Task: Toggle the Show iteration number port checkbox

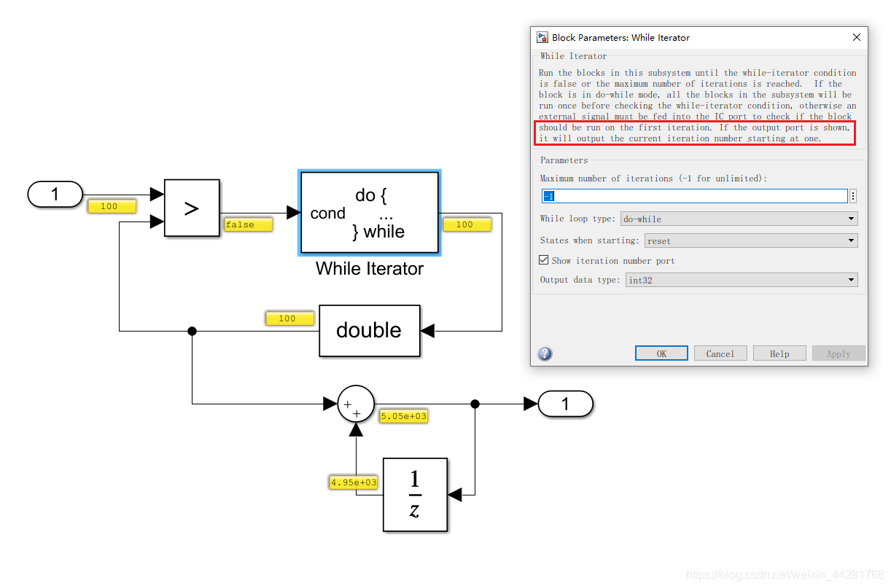Action: 544,260
